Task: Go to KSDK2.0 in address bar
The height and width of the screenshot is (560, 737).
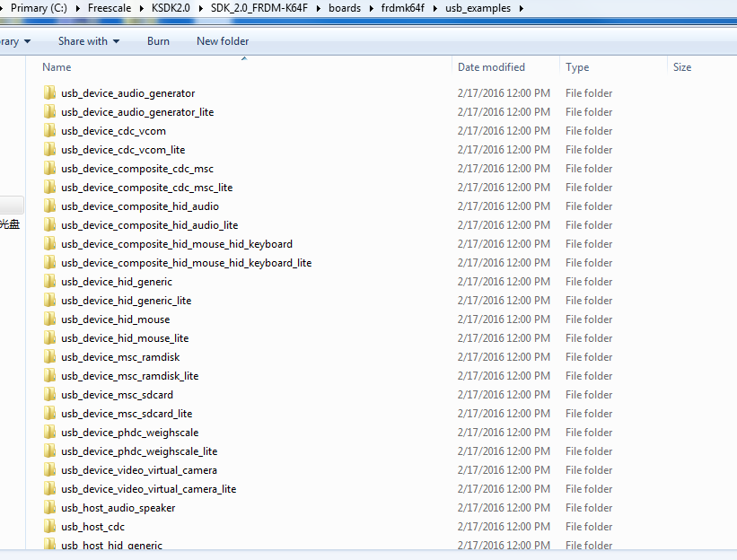Action: pos(171,8)
